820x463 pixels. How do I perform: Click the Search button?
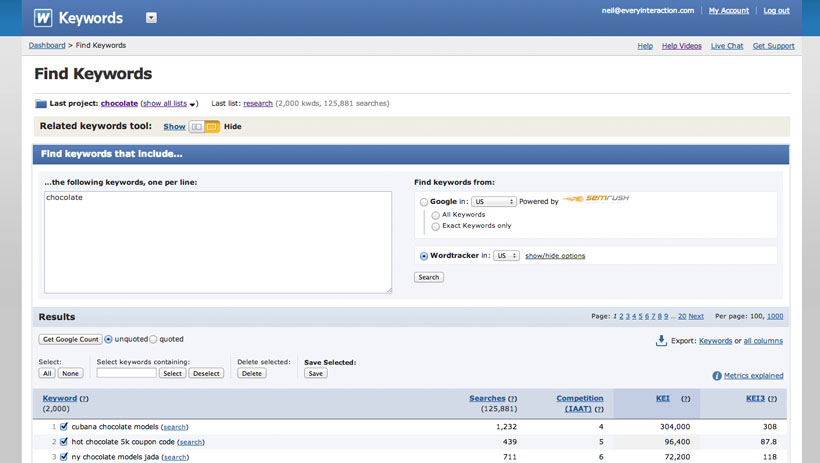[x=429, y=277]
